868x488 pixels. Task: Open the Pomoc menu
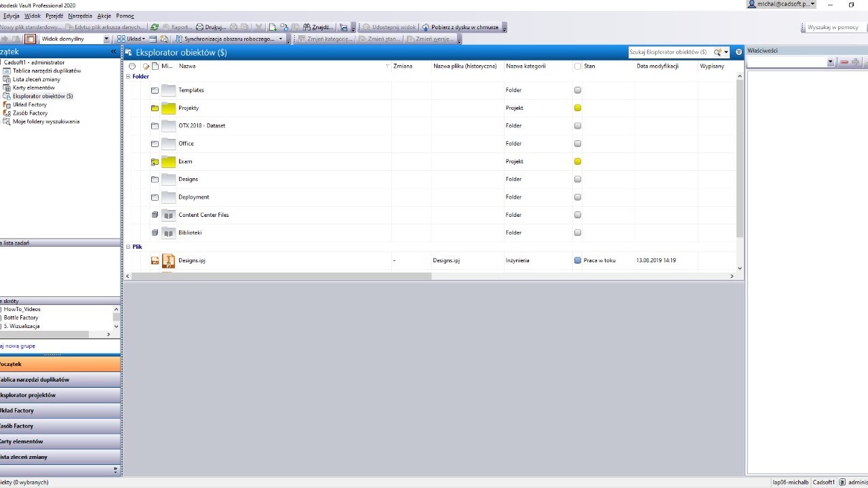[125, 16]
